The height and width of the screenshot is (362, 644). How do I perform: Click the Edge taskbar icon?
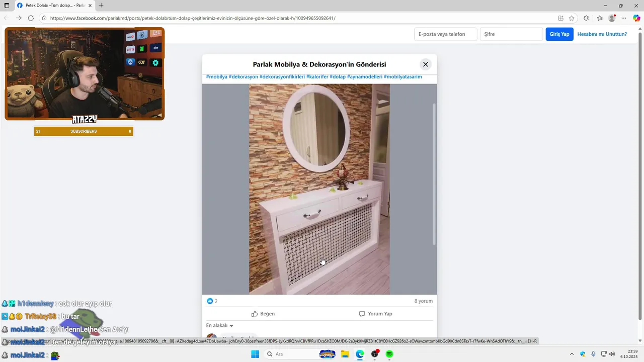360,354
